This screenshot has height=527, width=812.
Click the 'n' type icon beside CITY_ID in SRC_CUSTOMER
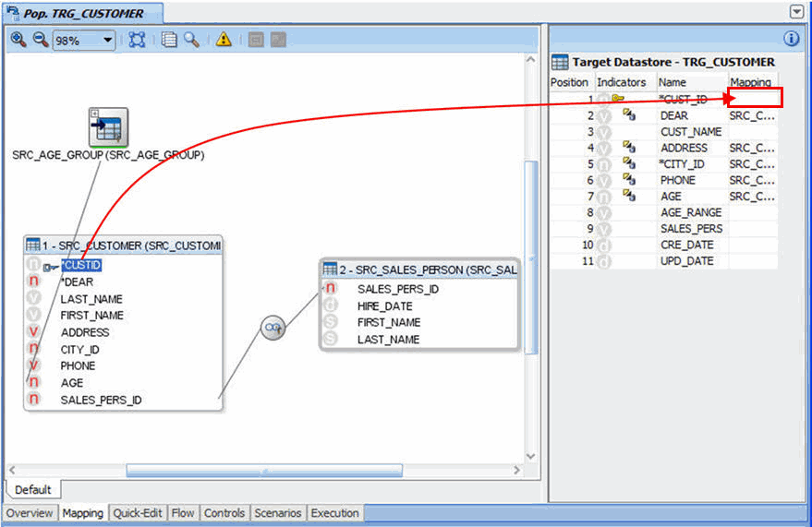[x=33, y=349]
